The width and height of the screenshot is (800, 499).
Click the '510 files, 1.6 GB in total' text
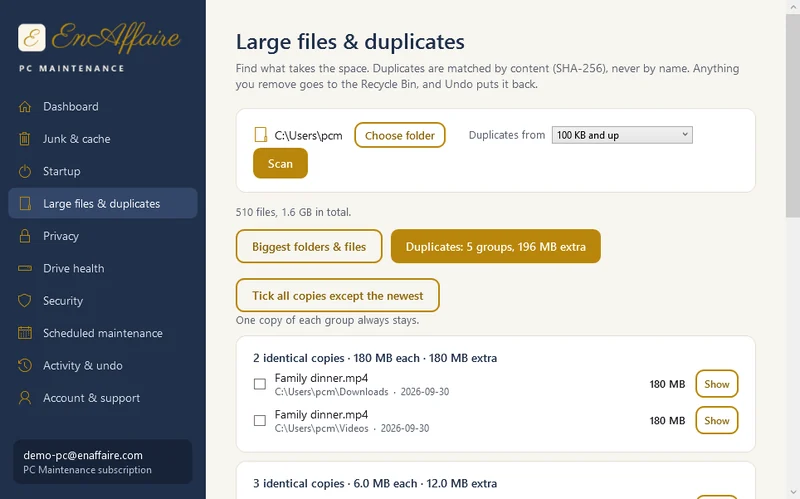pos(293,212)
